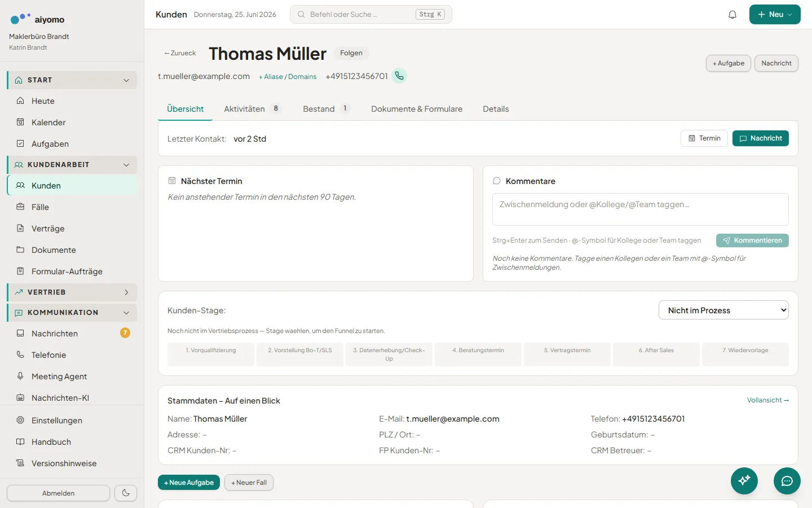Image resolution: width=812 pixels, height=508 pixels.
Task: Click the Folgen button
Action: click(351, 53)
